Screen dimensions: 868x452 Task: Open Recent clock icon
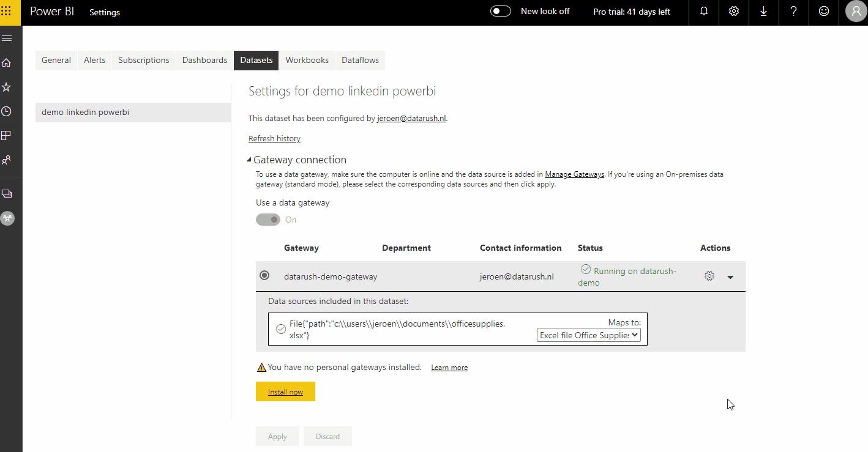coord(7,111)
